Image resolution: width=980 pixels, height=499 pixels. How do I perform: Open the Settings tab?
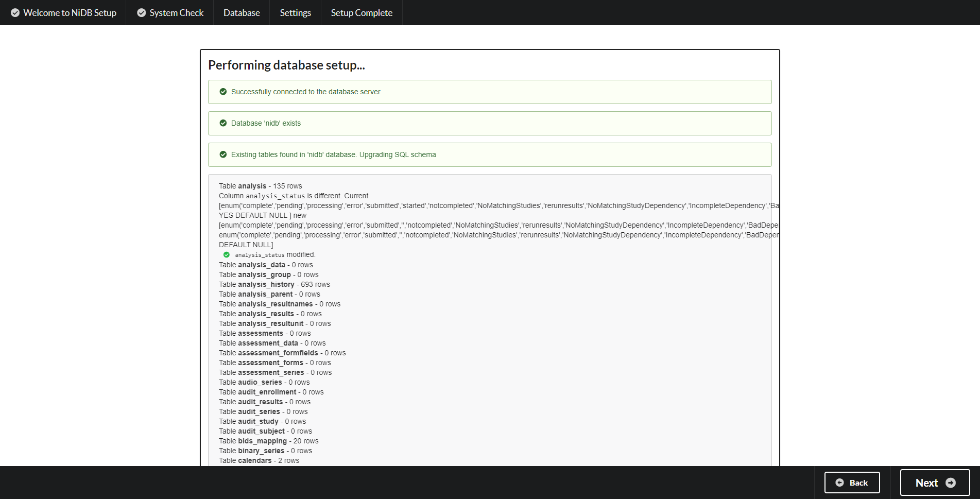click(x=295, y=12)
